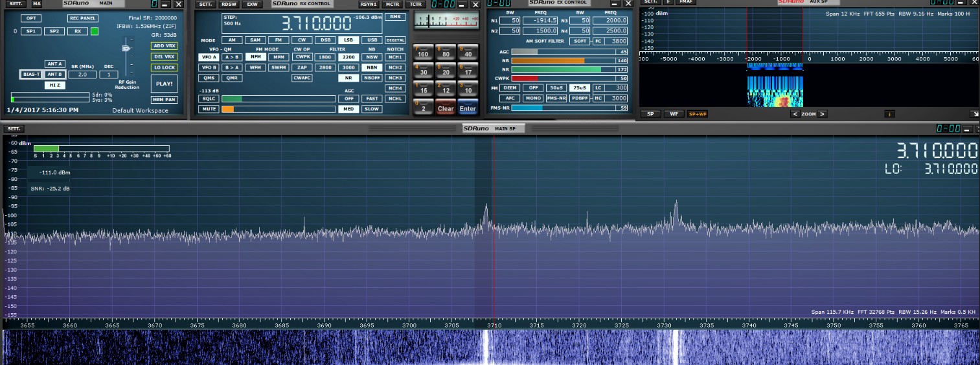Select the 10 meter band keypad button
The width and height of the screenshot is (980, 365).
[467, 89]
